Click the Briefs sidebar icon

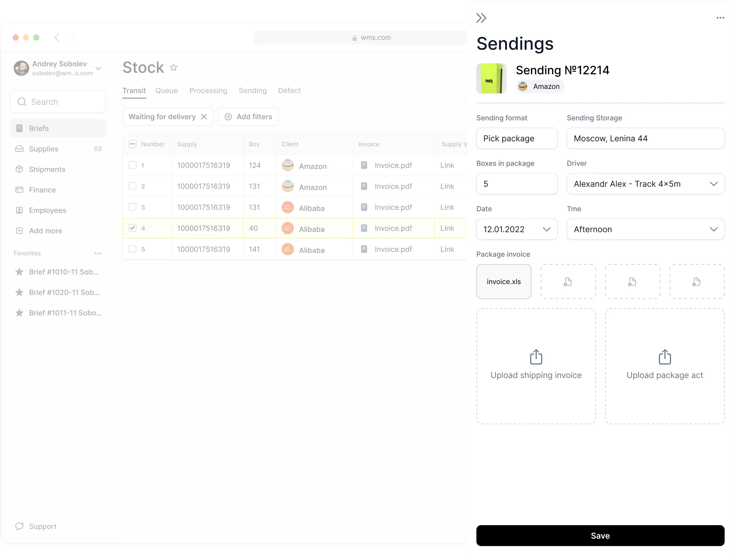coord(20,128)
